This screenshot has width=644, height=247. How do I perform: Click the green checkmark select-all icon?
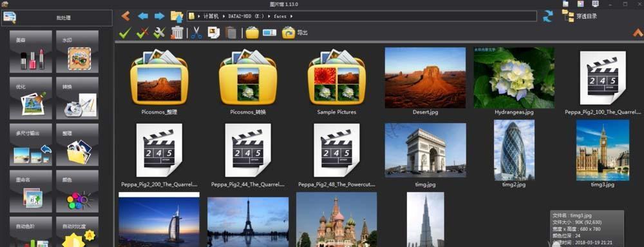pyautogui.click(x=125, y=32)
